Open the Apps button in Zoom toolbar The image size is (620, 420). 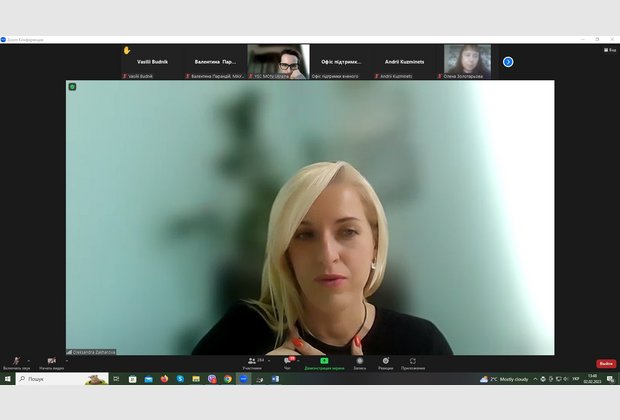pos(413,363)
